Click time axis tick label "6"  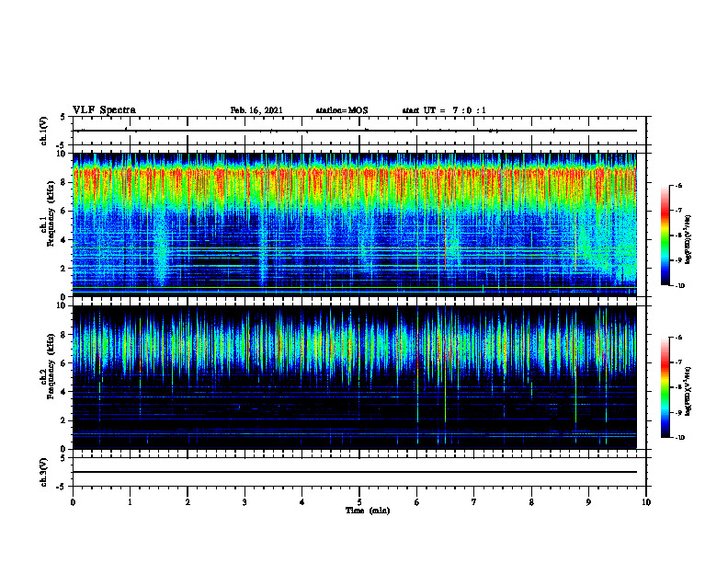417,502
